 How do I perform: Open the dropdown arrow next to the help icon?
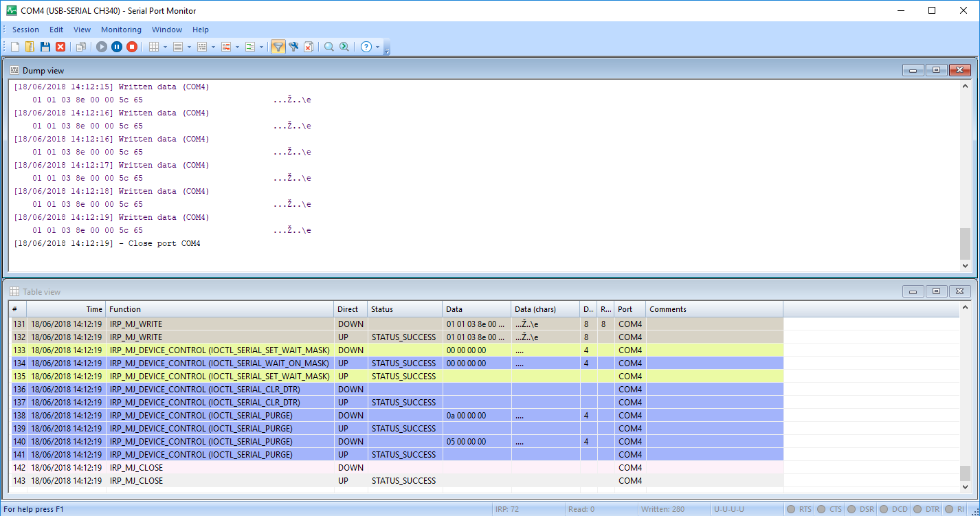pyautogui.click(x=378, y=47)
